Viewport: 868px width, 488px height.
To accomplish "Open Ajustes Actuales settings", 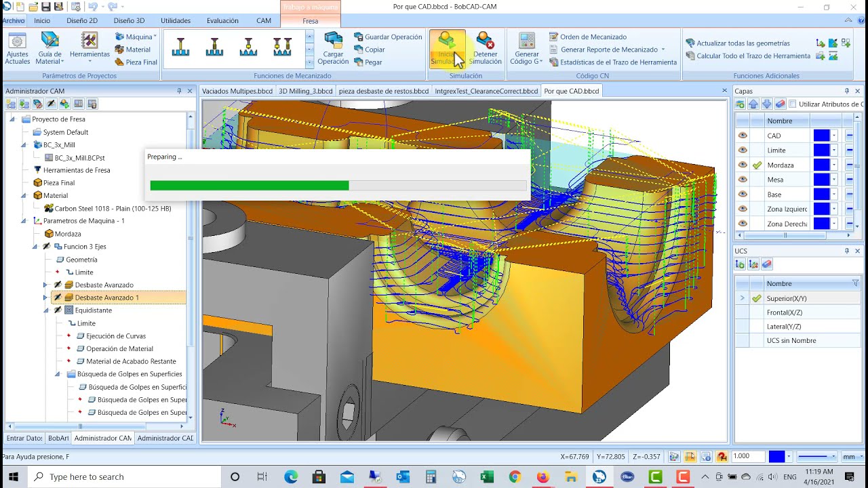I will (x=17, y=48).
